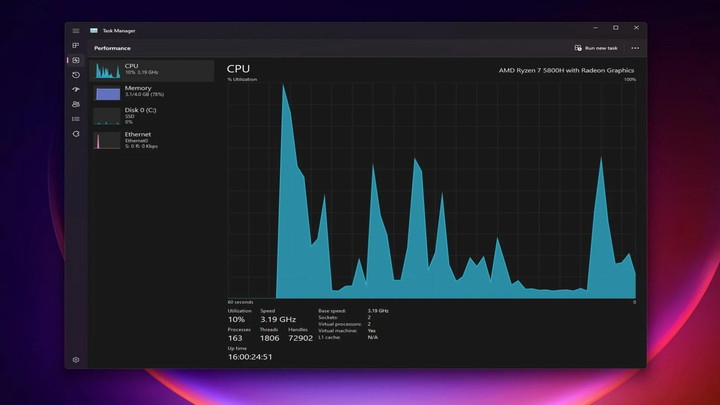The width and height of the screenshot is (720, 405).
Task: Select the CPU performance item
Action: pyautogui.click(x=152, y=70)
